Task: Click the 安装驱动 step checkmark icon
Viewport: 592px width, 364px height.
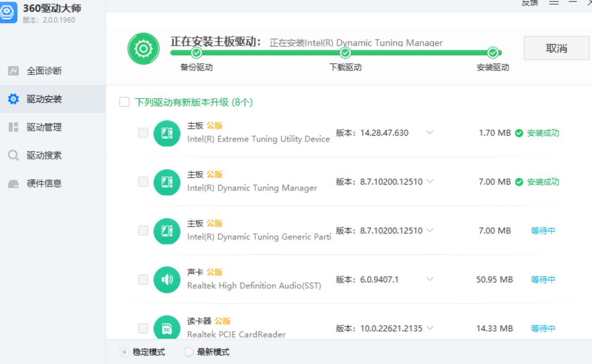Action: (493, 53)
